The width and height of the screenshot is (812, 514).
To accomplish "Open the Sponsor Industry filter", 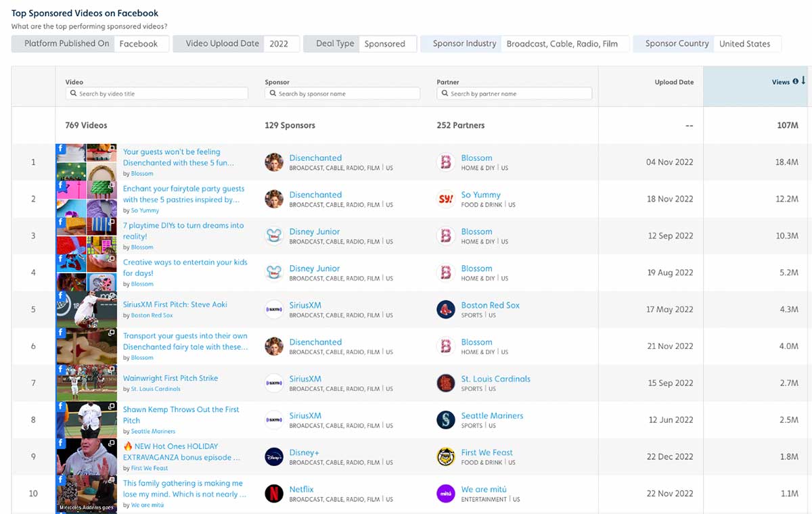I will tap(562, 44).
